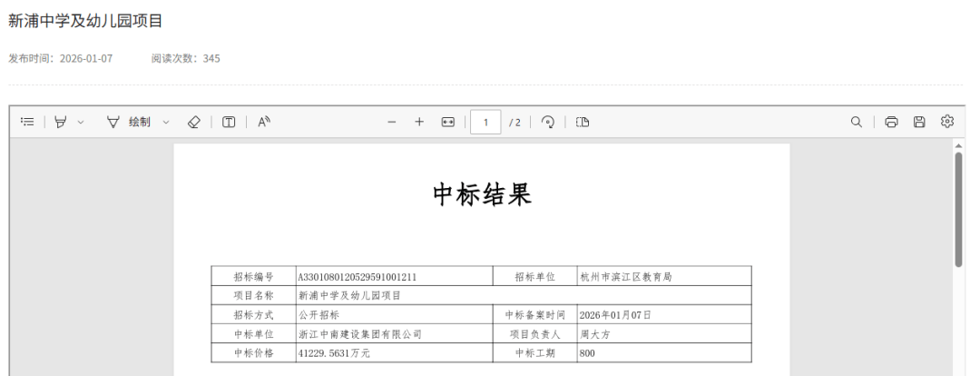Screen dimensions: 980x376
Task: Zoom in with the plus button
Action: [x=419, y=122]
